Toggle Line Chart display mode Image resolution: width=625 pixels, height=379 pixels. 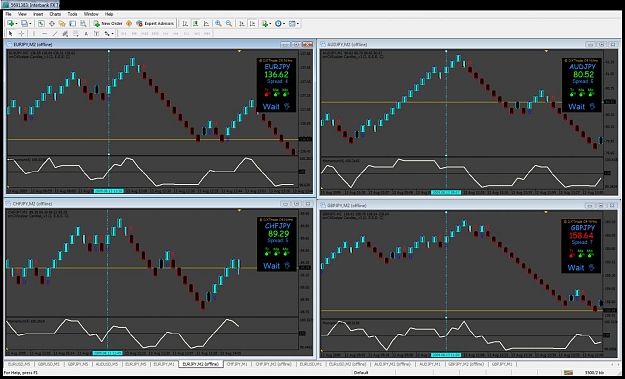(x=206, y=24)
